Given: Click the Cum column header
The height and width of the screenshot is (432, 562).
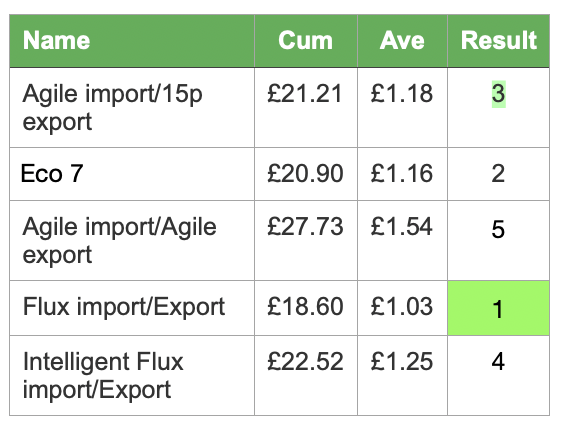Looking at the screenshot, I should pos(306,41).
